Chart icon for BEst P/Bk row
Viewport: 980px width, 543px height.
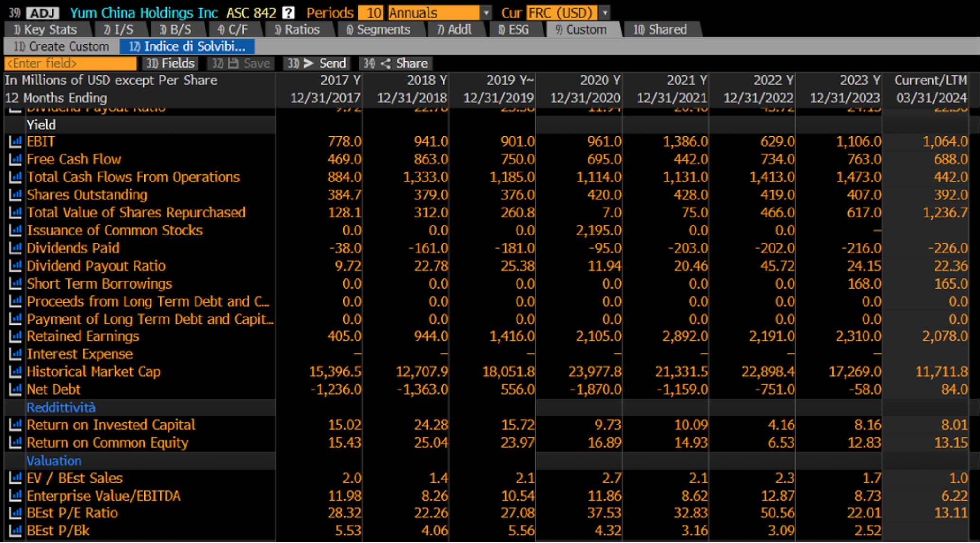pos(15,531)
